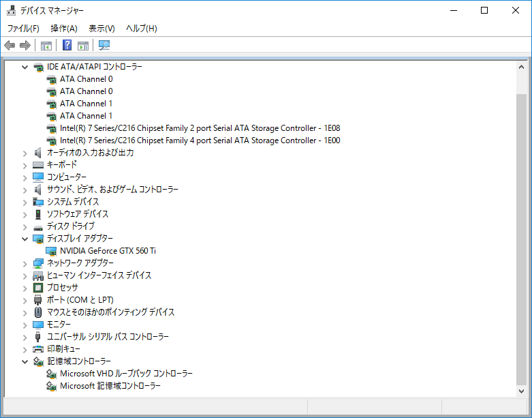
Task: Click the Forward arrow toolbar button
Action: pos(25,46)
